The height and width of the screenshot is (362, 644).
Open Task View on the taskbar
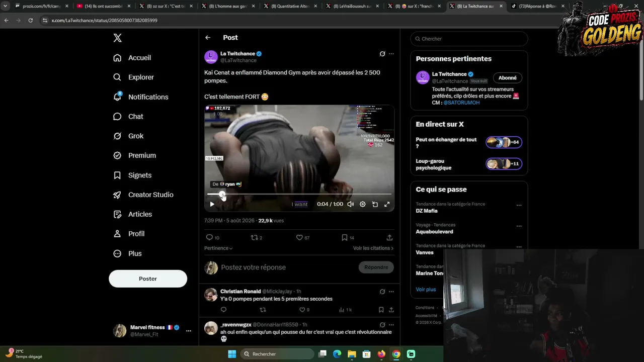tap(323, 354)
